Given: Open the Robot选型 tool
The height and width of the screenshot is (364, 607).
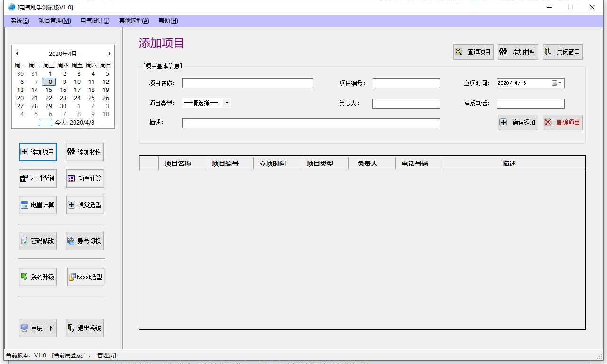Looking at the screenshot, I should tap(86, 277).
